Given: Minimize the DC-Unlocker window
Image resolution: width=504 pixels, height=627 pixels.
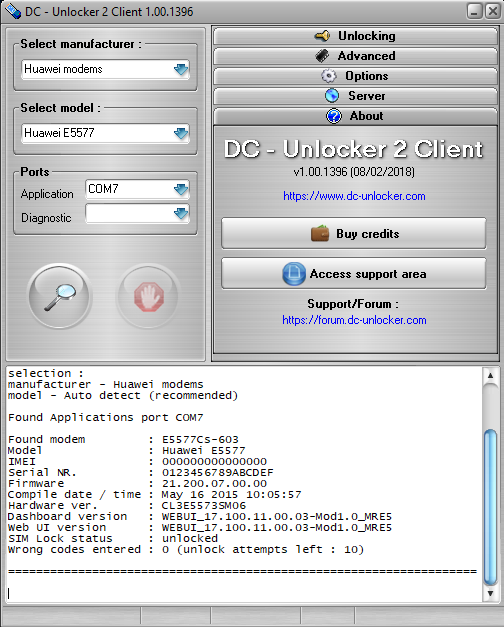Looking at the screenshot, I should pyautogui.click(x=474, y=11).
